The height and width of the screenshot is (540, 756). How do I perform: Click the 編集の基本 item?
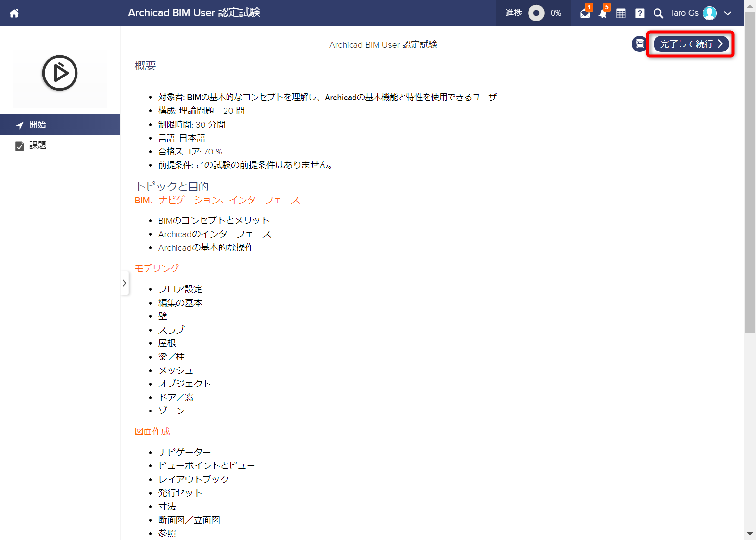point(180,303)
